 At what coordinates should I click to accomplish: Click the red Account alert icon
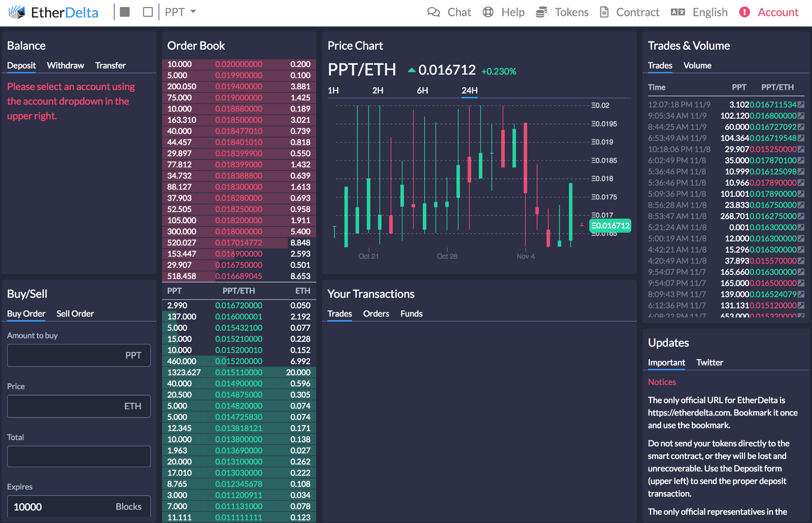pyautogui.click(x=745, y=12)
